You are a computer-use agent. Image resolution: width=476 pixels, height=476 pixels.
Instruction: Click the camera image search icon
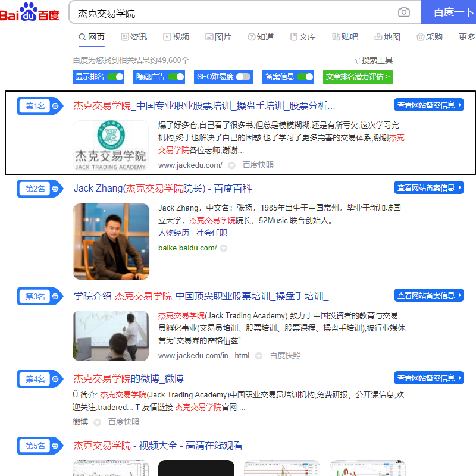(404, 12)
